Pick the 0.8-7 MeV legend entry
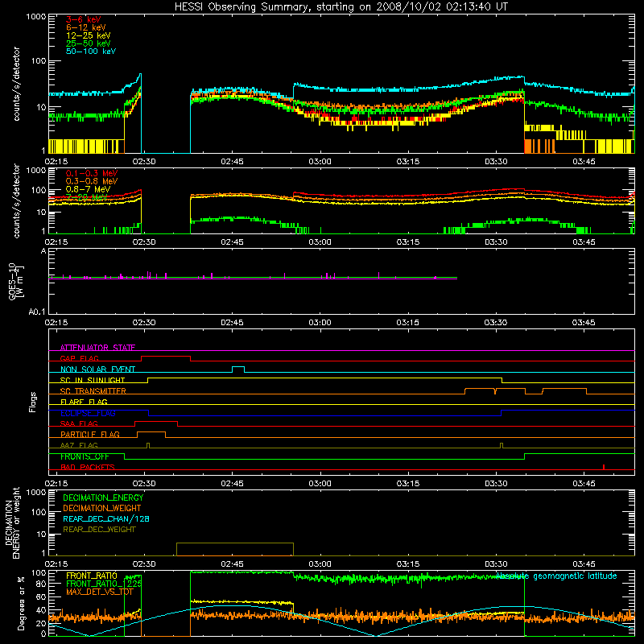Image resolution: width=644 pixels, height=644 pixels. click(88, 189)
